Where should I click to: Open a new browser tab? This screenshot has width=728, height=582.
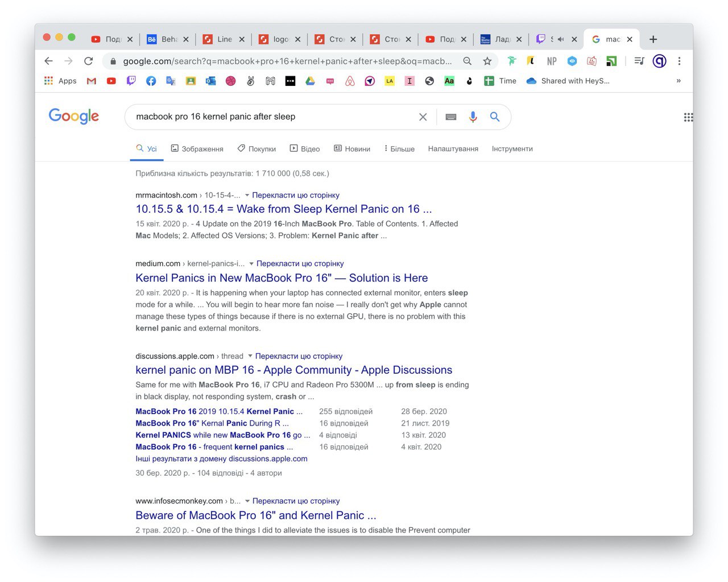(653, 39)
